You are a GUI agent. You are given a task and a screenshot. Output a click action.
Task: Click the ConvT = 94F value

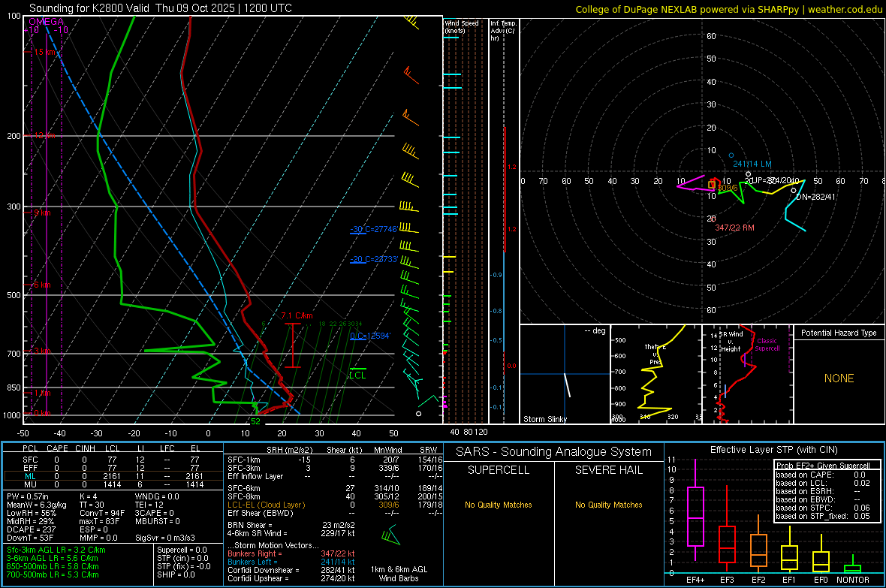102,514
